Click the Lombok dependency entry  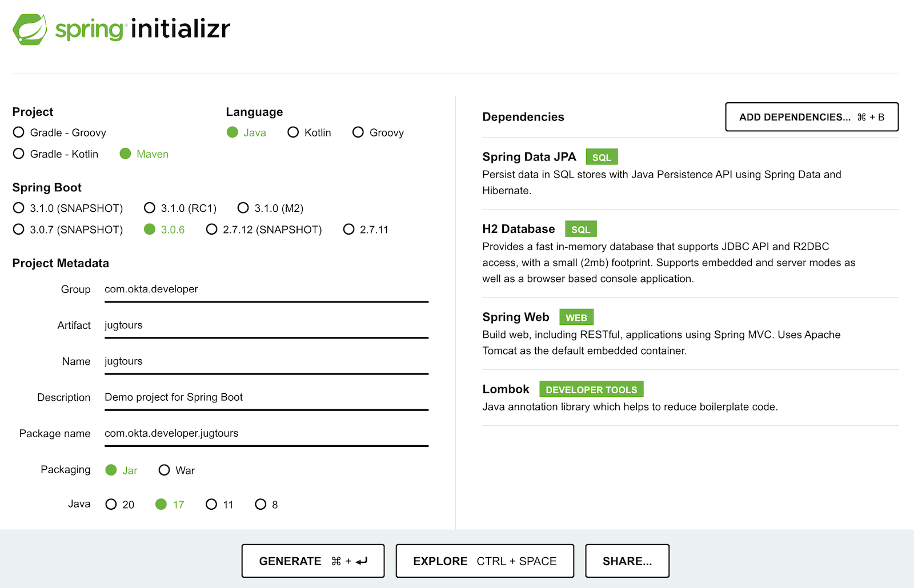point(506,389)
